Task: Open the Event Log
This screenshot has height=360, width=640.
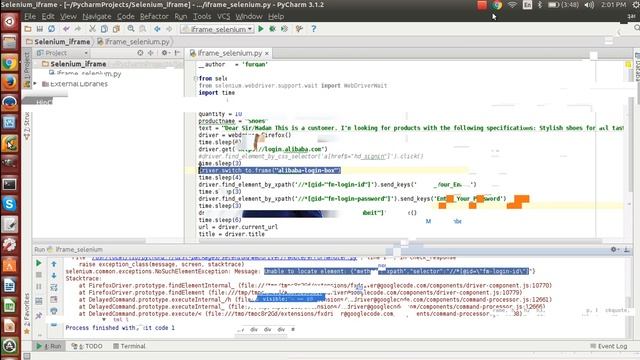Action: click(609, 346)
